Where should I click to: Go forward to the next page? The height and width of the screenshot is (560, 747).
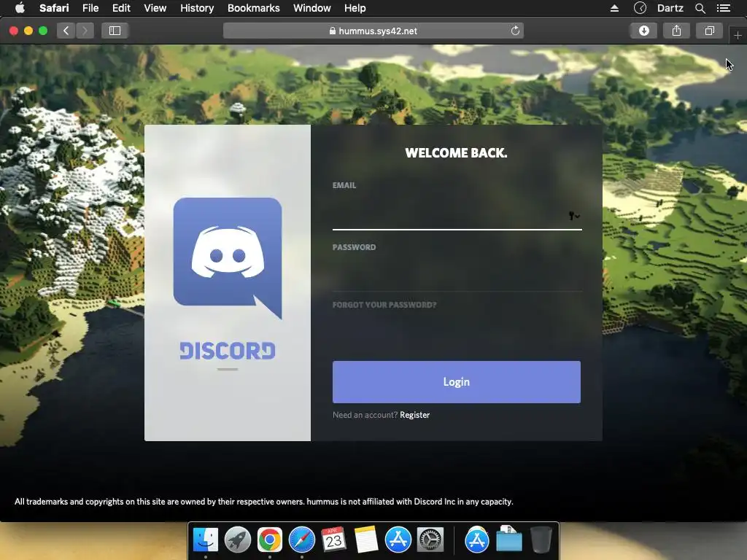85,31
